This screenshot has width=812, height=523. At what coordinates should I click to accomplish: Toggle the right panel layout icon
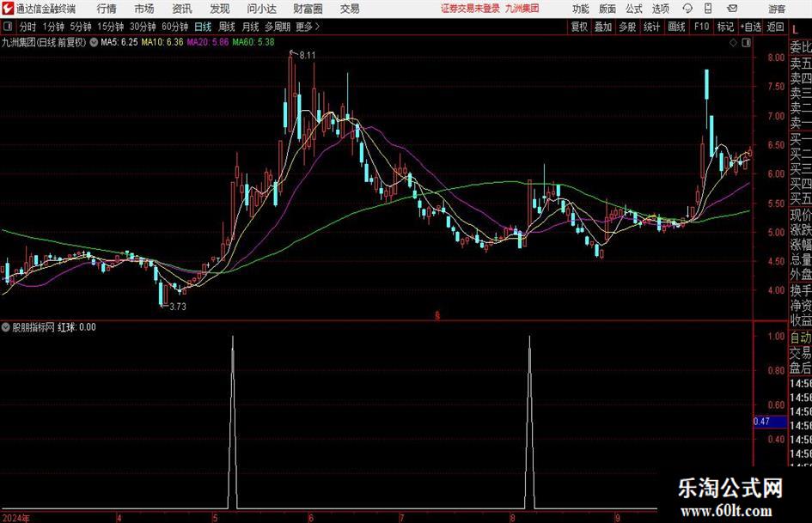(x=746, y=43)
